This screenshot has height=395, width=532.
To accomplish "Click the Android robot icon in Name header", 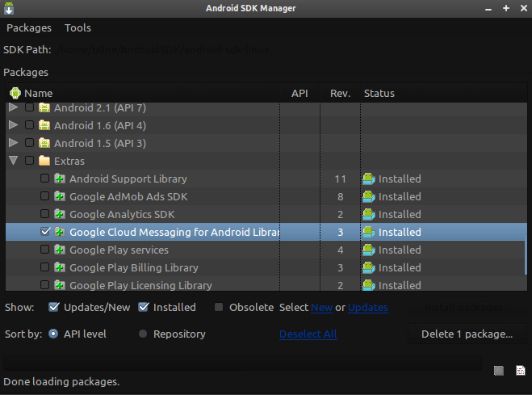I will (15, 93).
